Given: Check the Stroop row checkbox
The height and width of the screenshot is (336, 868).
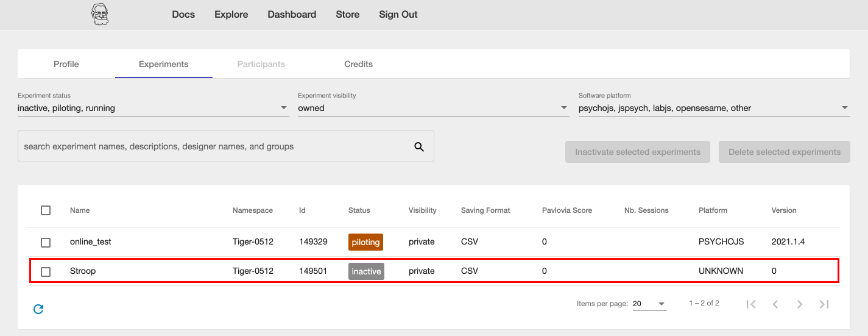Looking at the screenshot, I should pos(46,271).
